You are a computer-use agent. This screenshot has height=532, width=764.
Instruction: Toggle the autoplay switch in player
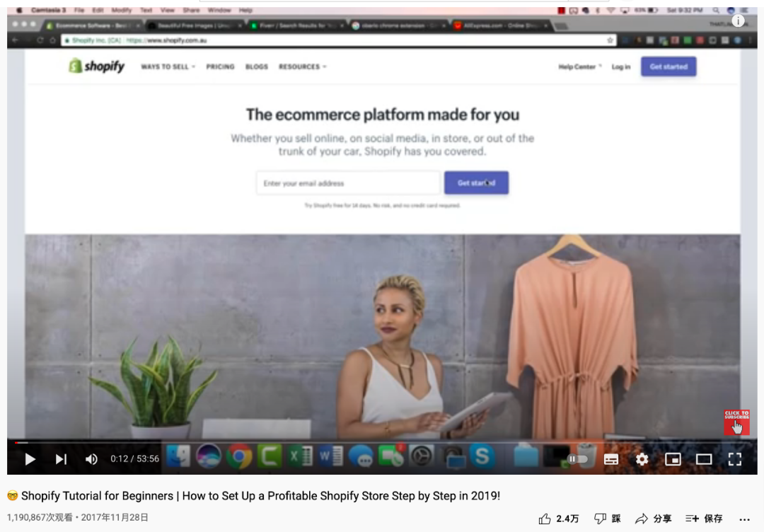pyautogui.click(x=577, y=459)
